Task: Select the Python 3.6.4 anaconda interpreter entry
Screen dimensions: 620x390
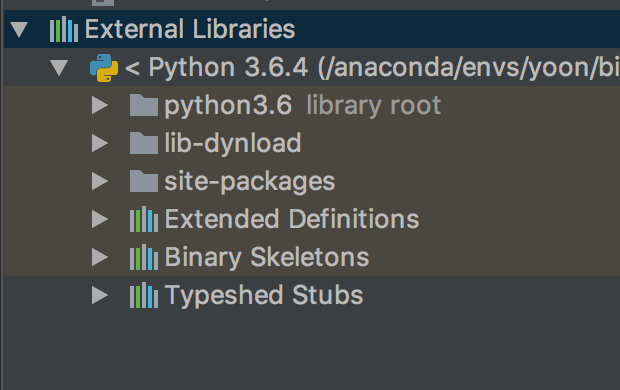Action: coord(372,68)
